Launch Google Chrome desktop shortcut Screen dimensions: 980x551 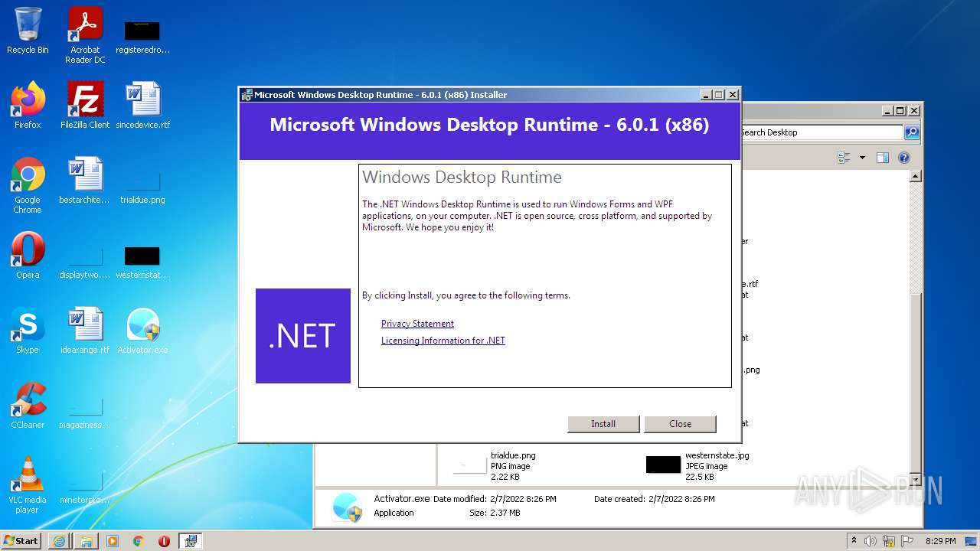point(28,185)
